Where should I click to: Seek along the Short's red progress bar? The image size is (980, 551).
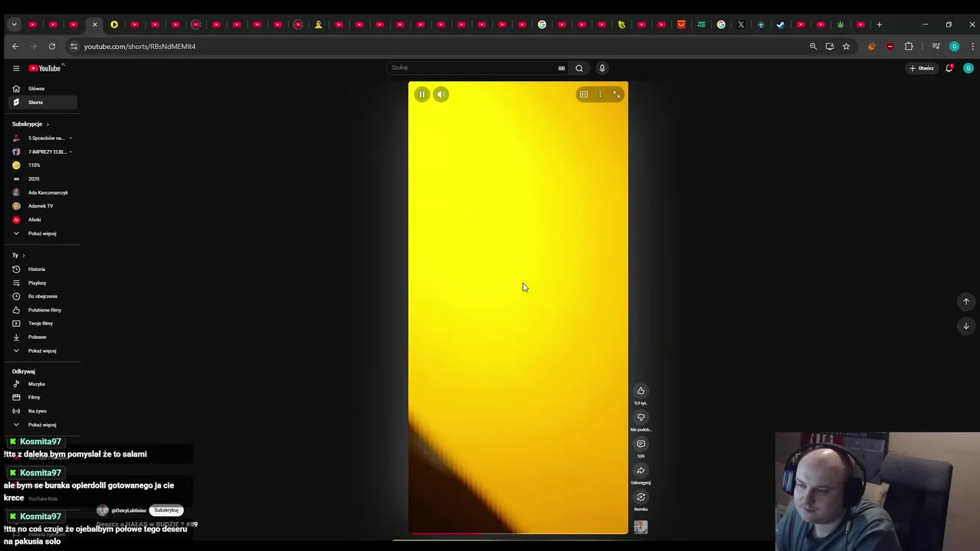coord(518,533)
